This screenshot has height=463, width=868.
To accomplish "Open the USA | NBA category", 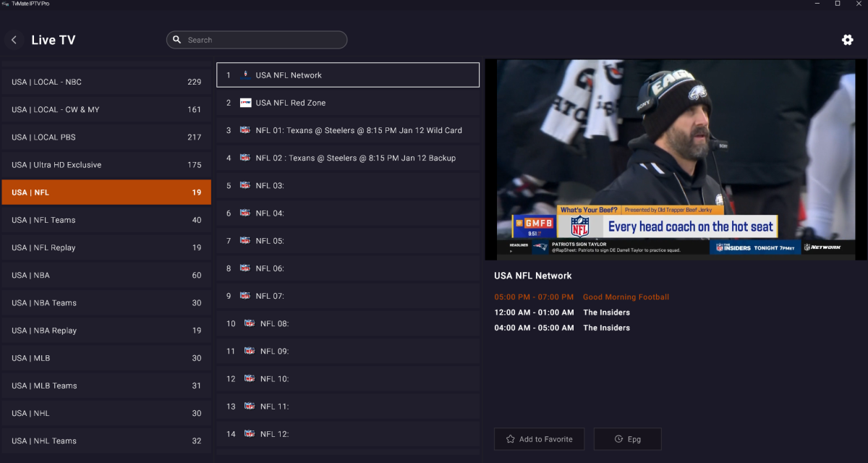I will click(x=106, y=275).
